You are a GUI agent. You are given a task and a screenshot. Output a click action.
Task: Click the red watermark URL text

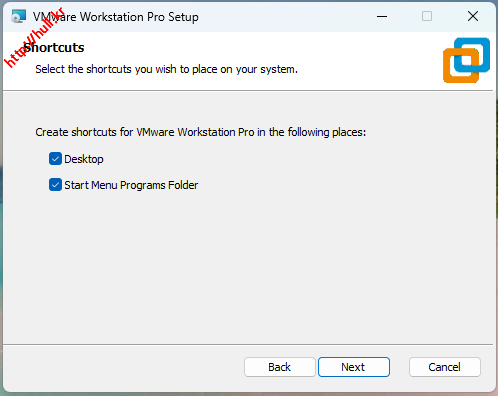click(x=34, y=37)
